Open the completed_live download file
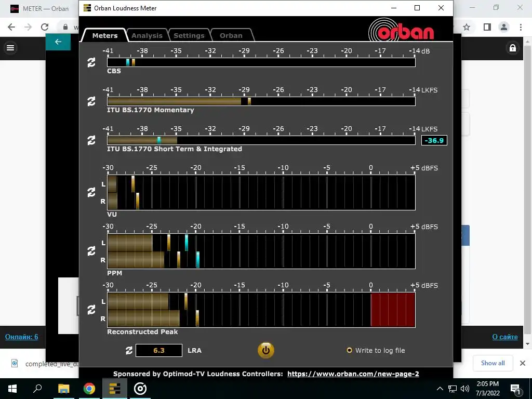 44,364
